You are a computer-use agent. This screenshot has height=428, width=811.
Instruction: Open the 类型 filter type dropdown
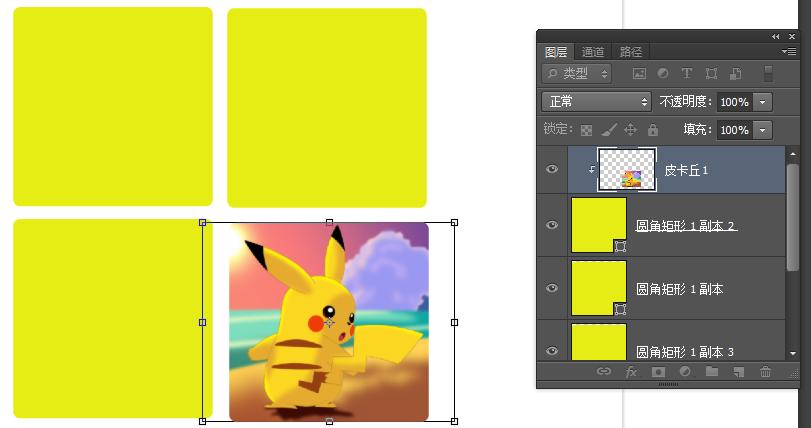point(577,74)
